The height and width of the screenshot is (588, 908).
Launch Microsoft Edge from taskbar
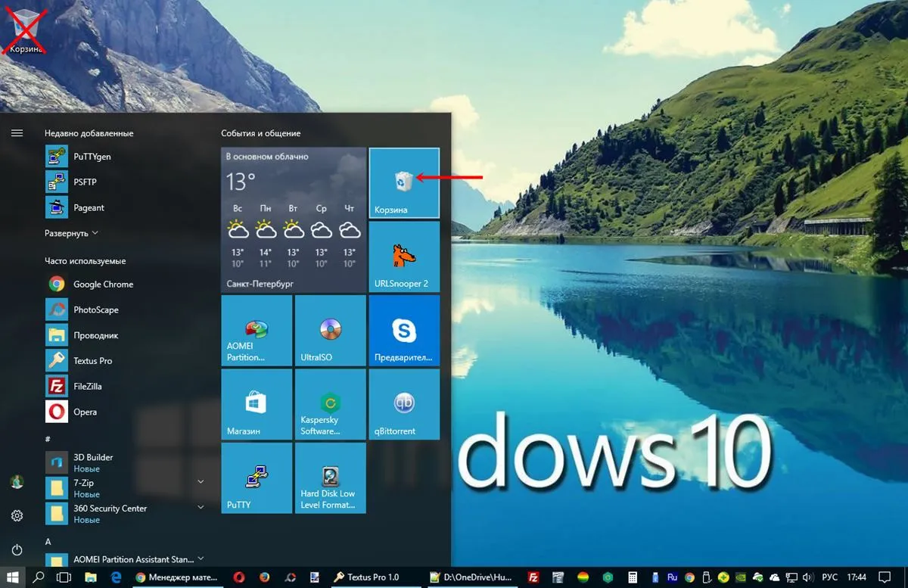pyautogui.click(x=116, y=577)
